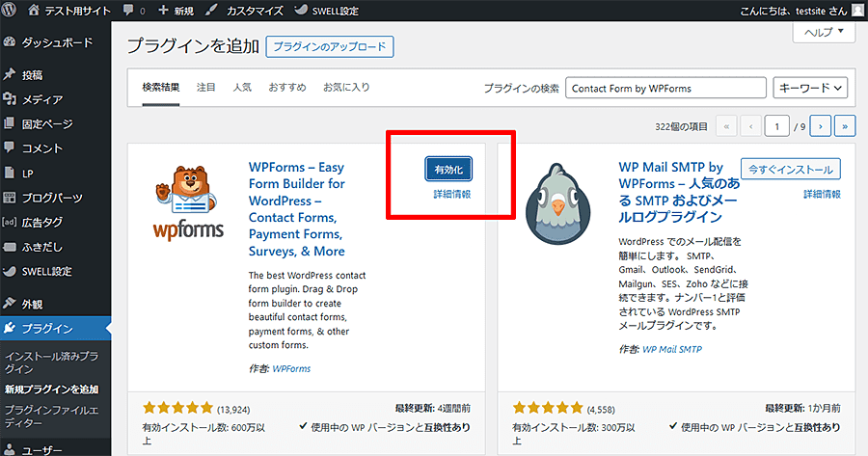
Task: Open カスタマイズ brush icon in admin bar
Action: click(211, 10)
